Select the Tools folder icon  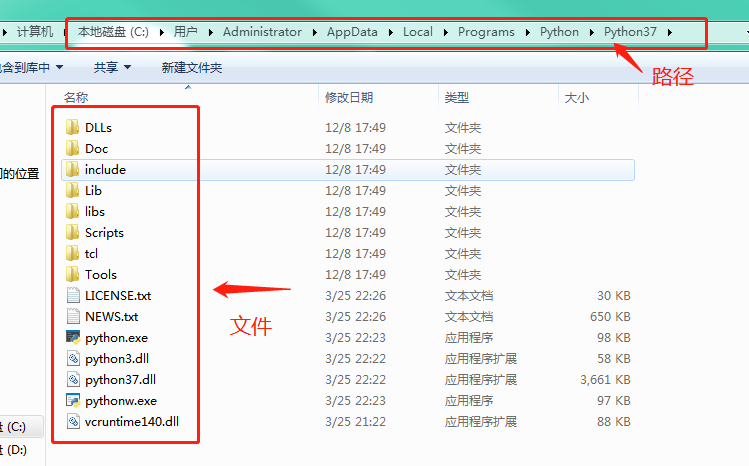73,275
